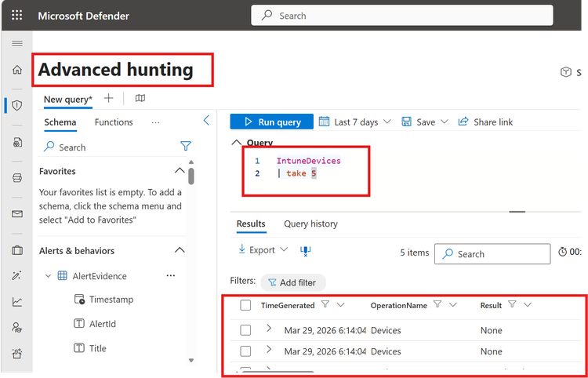Go to Home in sidebar

point(17,70)
